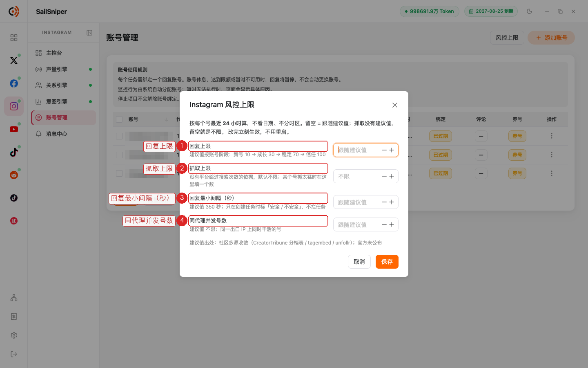Close the Instagram 风控上限 dialog
Screen dimensions: 588x368
[395, 105]
